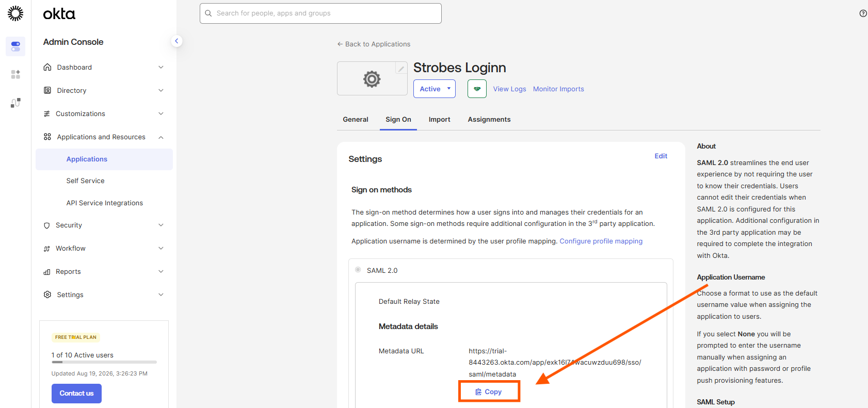This screenshot has width=868, height=408.
Task: Click the Contact us button
Action: point(76,394)
